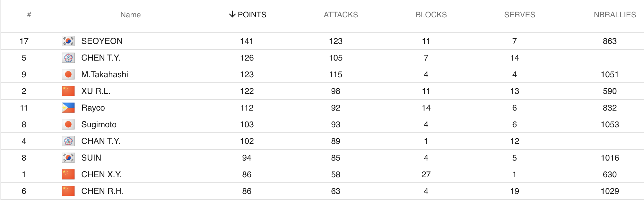Click the POINTS sort arrow icon
Screen dimensions: 644x200
click(232, 14)
